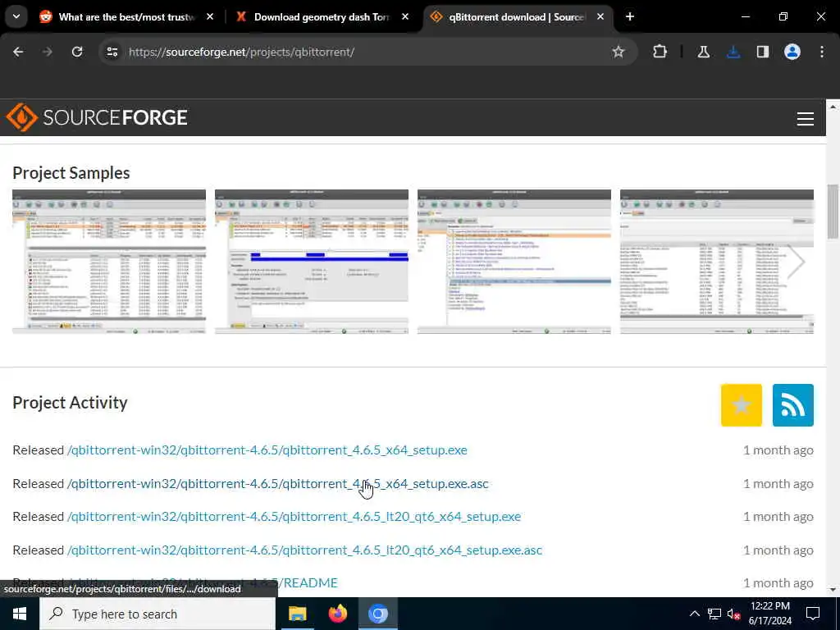This screenshot has height=630, width=840.
Task: Open the blue RSS feed button
Action: [793, 405]
